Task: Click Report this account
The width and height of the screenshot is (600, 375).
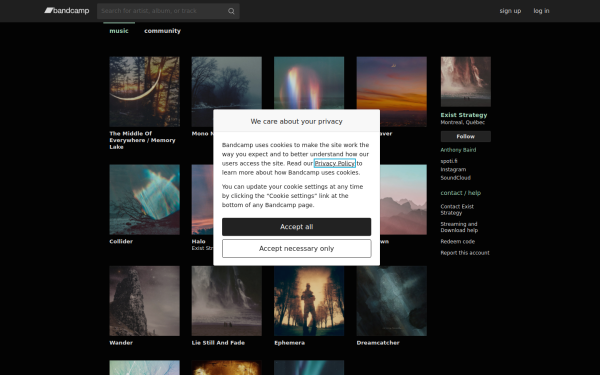Action: tap(465, 253)
